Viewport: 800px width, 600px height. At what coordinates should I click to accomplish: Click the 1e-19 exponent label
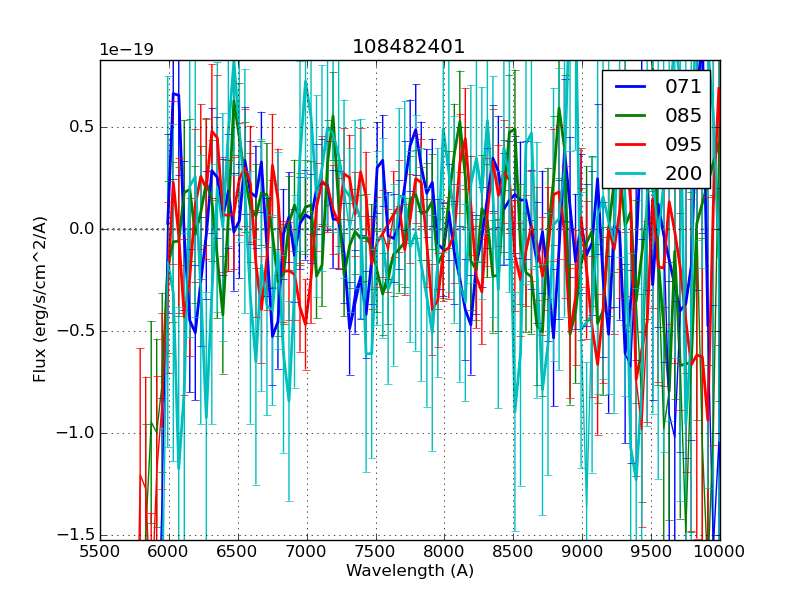pos(126,50)
